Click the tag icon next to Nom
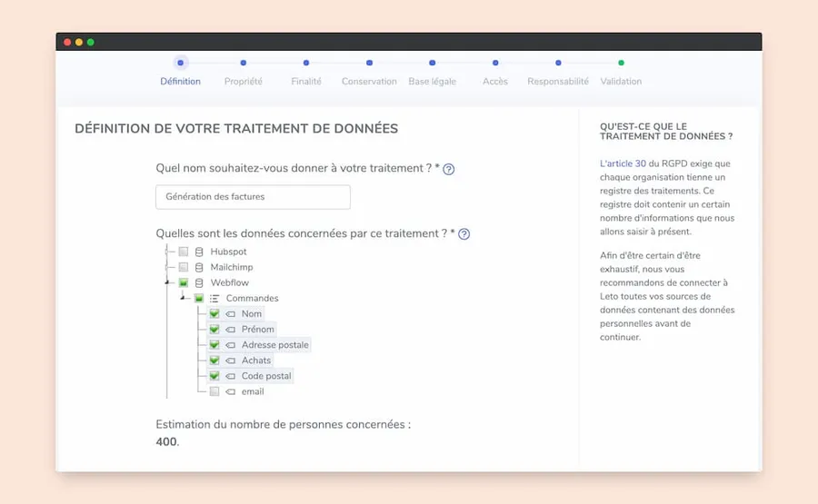The image size is (818, 504). (230, 314)
